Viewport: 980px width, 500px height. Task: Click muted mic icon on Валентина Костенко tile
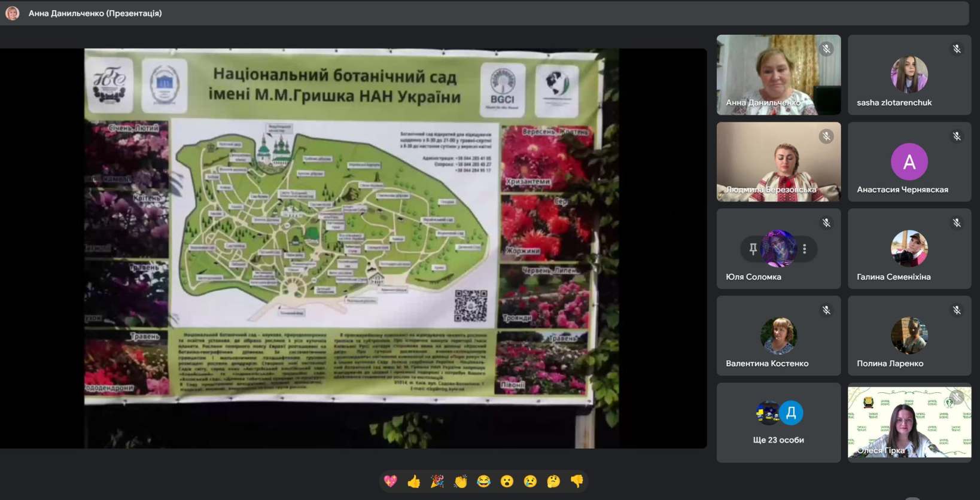point(826,310)
